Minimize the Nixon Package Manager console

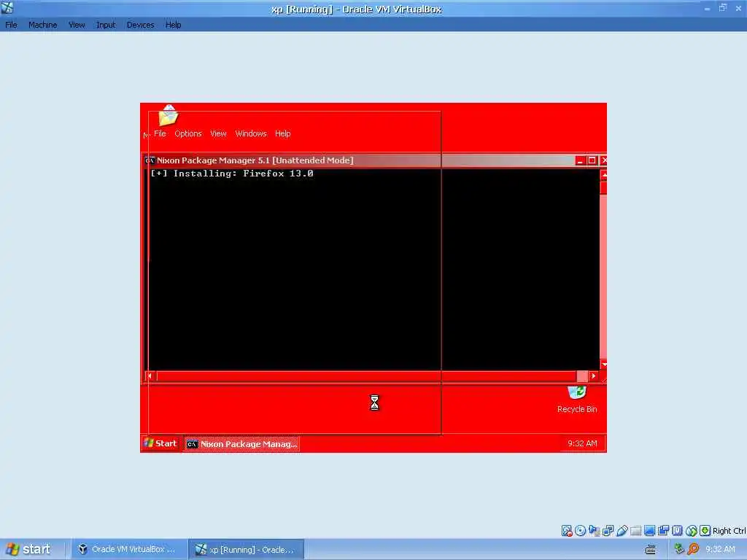point(580,160)
